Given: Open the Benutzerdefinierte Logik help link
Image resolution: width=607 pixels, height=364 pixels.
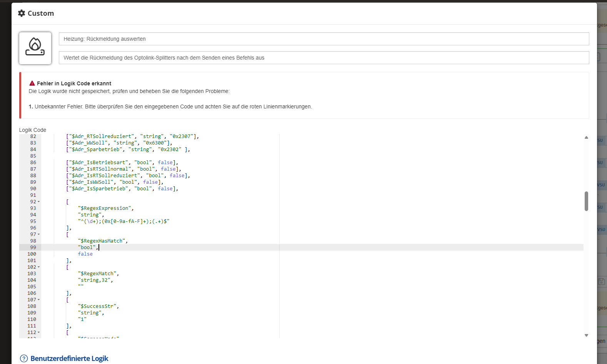Looking at the screenshot, I should coord(69,358).
